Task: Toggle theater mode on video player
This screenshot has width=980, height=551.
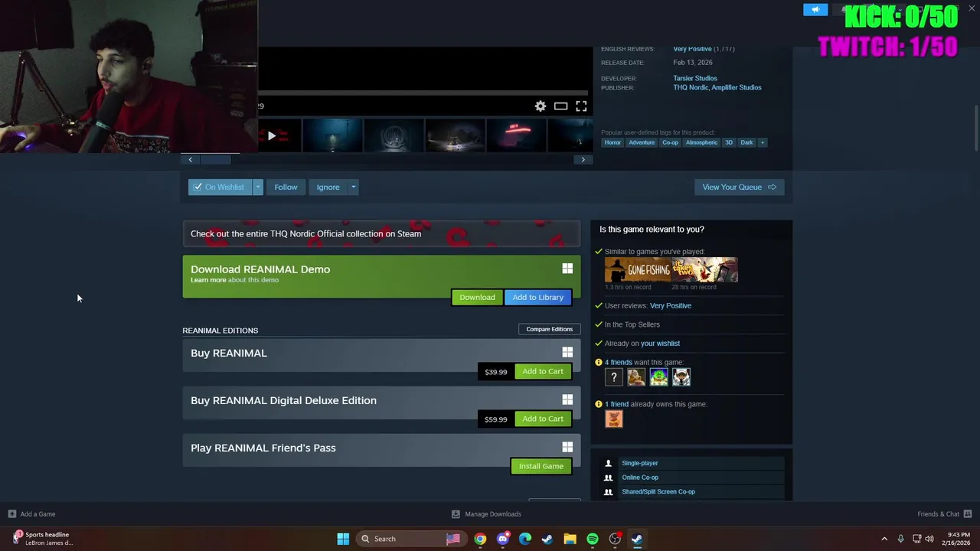Action: pyautogui.click(x=561, y=106)
